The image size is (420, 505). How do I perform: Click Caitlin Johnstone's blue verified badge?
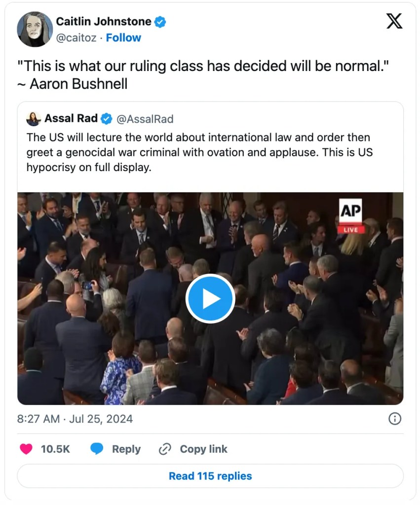pos(160,22)
